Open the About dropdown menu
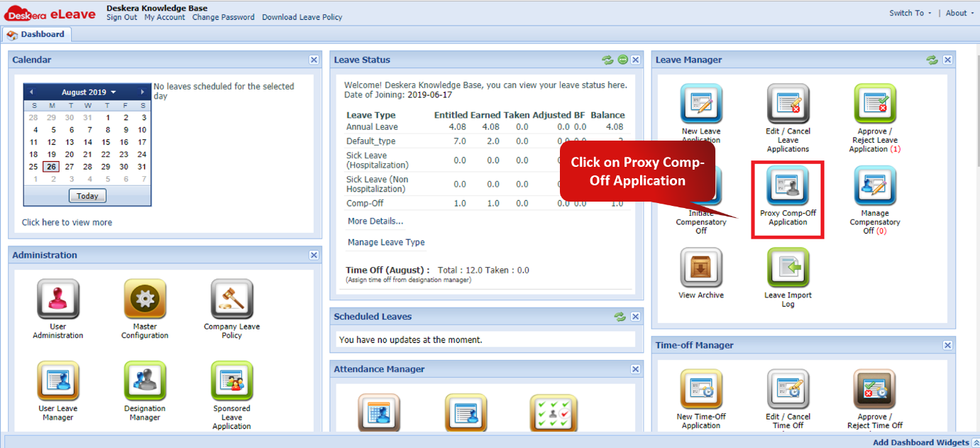 click(x=957, y=13)
